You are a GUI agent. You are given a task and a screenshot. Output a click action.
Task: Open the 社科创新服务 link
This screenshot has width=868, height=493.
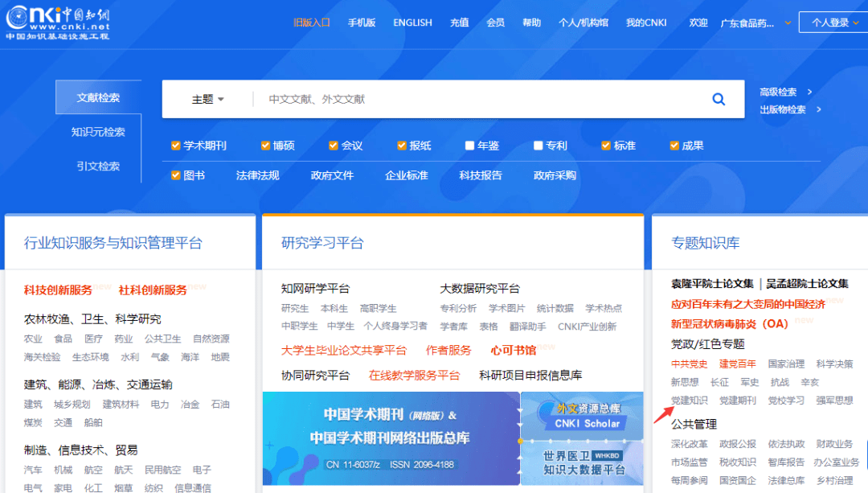click(153, 290)
